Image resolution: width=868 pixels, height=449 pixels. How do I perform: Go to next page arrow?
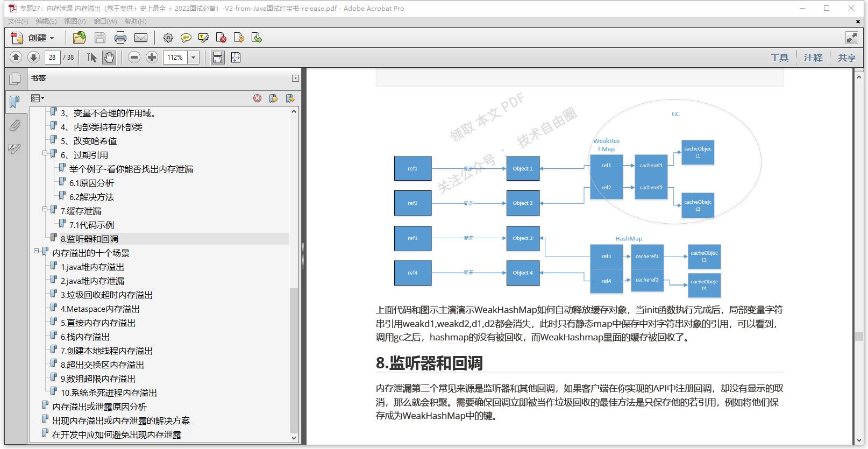click(33, 57)
